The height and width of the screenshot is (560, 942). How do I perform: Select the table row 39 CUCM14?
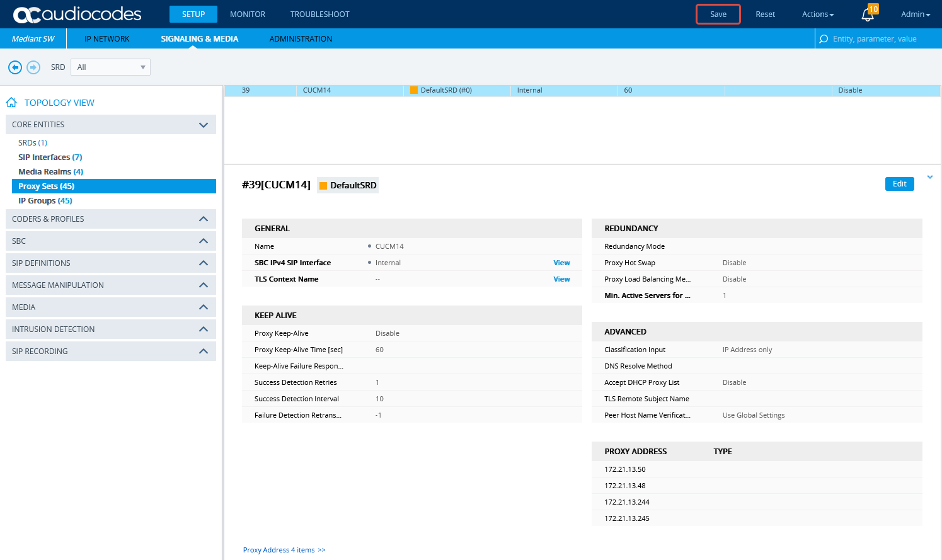click(582, 91)
